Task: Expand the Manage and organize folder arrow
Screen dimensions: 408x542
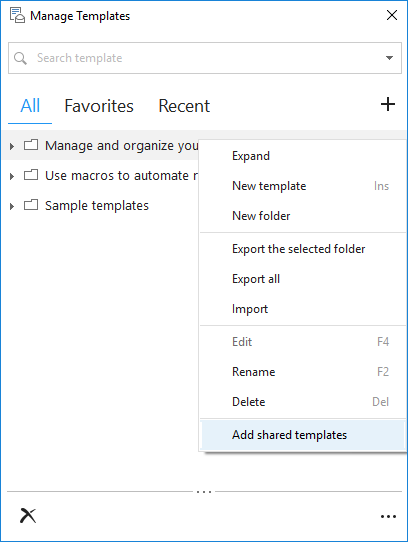Action: point(12,146)
